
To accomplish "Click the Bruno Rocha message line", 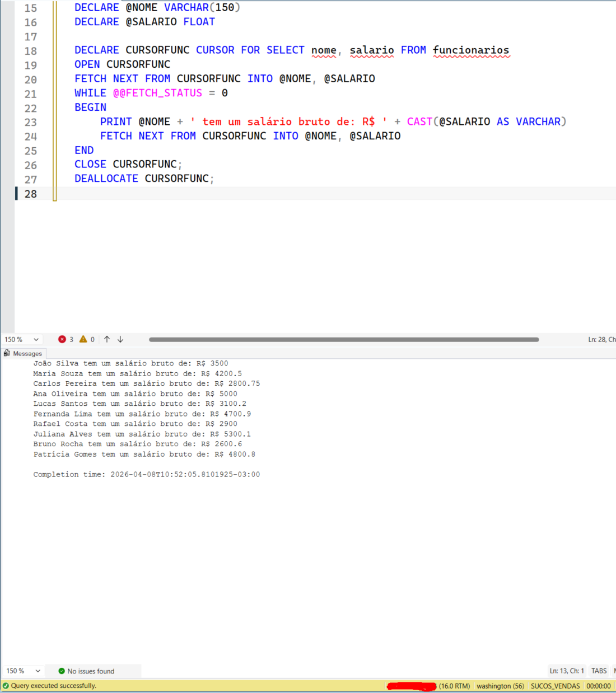I will coord(138,444).
